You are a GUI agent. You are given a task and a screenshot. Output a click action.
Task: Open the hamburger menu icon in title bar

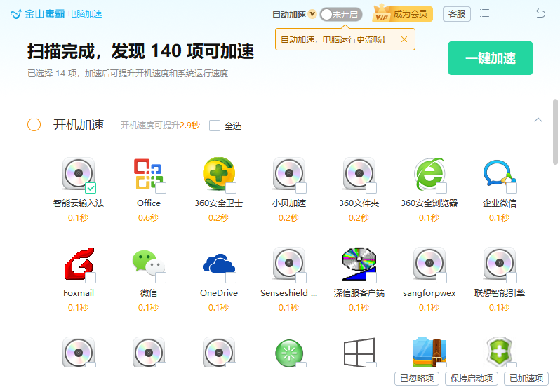pyautogui.click(x=485, y=13)
